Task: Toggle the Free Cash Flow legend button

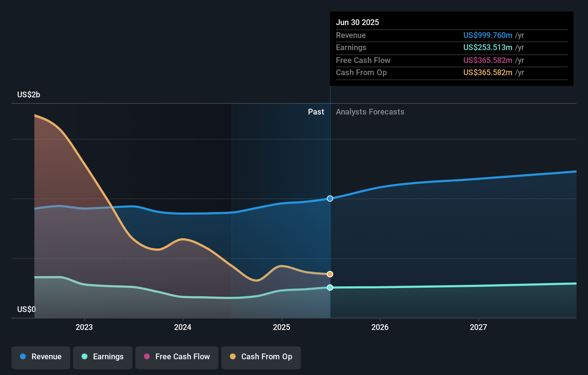Action: [x=177, y=357]
